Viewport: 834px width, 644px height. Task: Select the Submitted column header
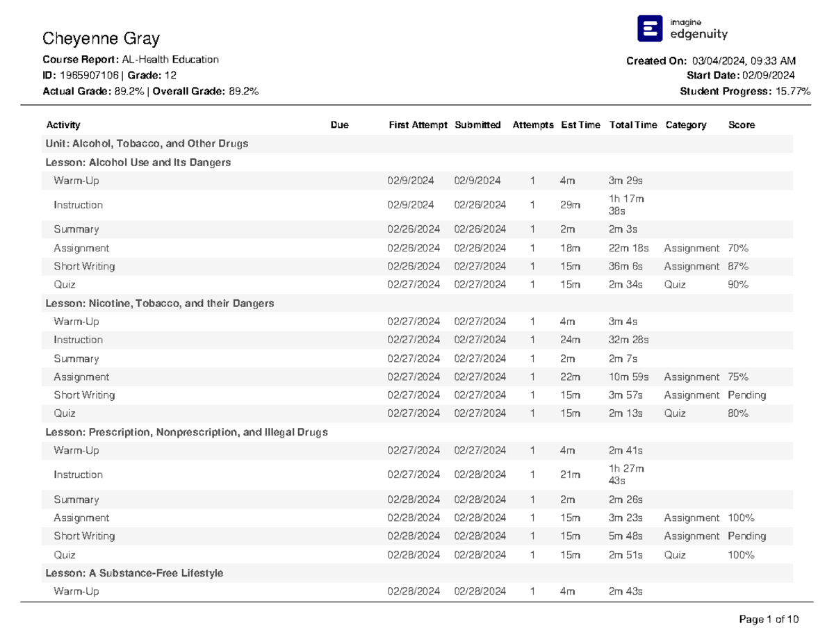point(477,125)
